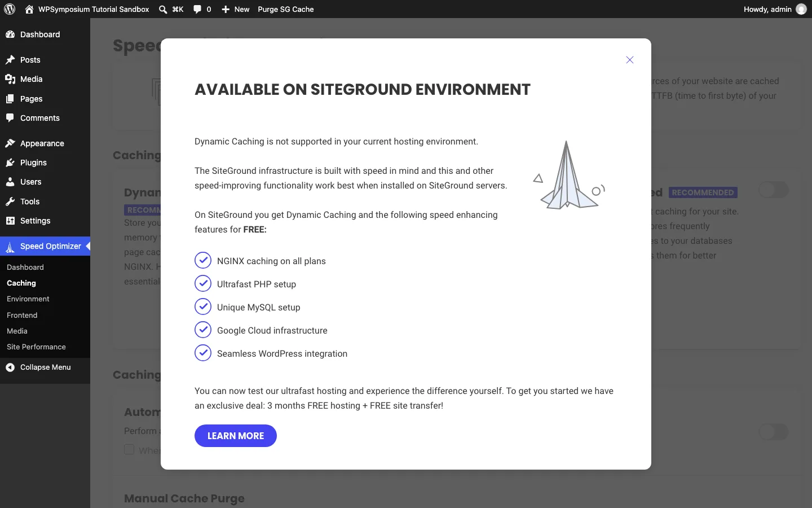Open the admin user avatar

(x=801, y=9)
